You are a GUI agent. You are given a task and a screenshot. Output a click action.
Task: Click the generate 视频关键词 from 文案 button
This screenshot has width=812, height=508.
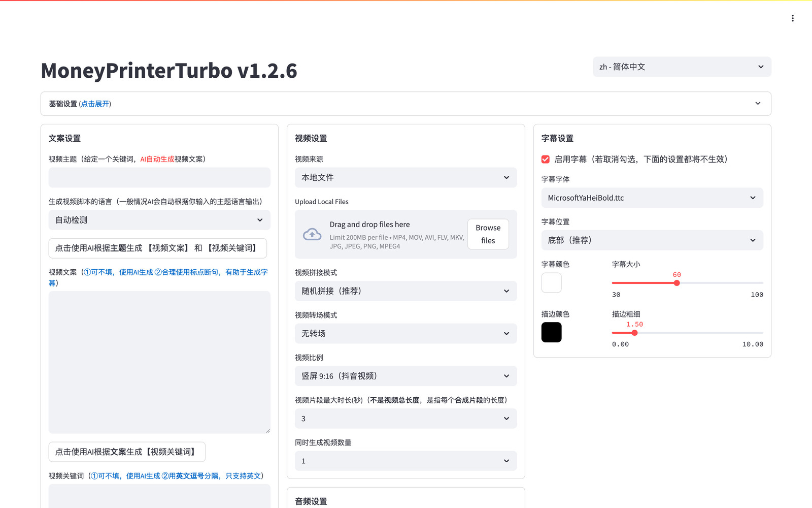pyautogui.click(x=127, y=452)
